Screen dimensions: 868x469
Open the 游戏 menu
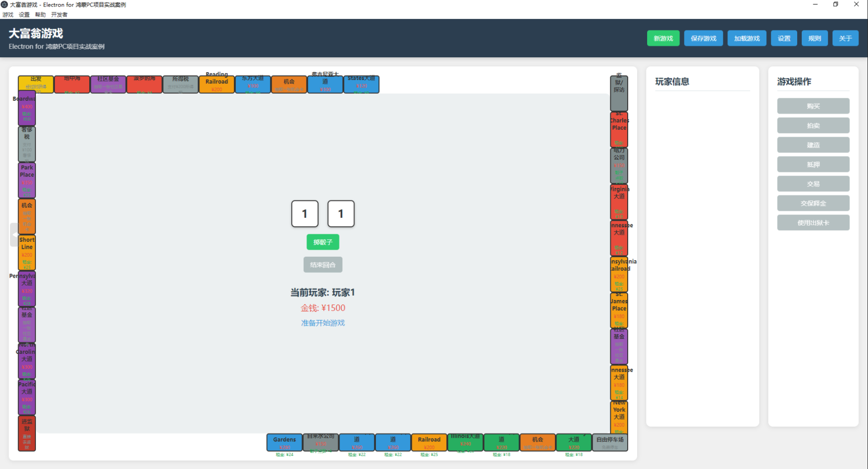click(8, 14)
